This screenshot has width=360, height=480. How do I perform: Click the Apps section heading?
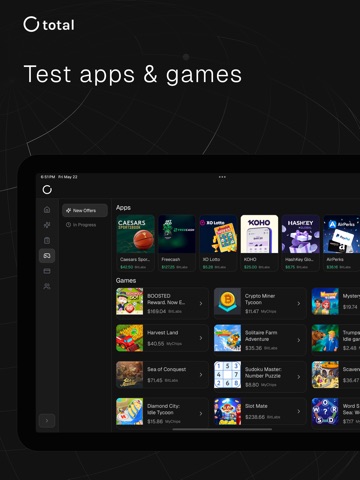(123, 208)
